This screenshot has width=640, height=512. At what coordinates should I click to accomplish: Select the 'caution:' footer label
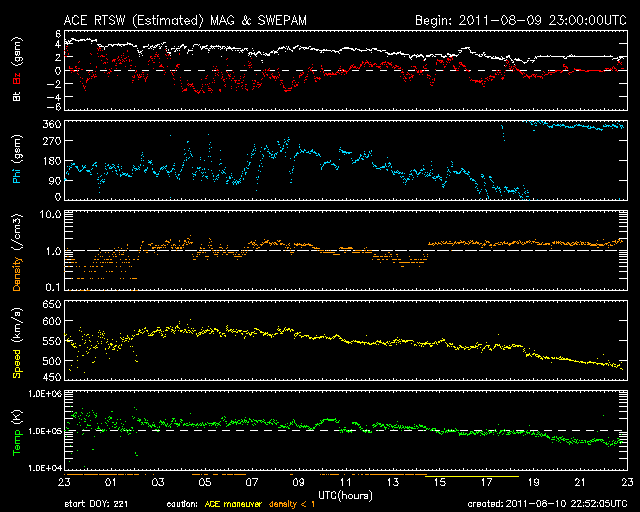pyautogui.click(x=182, y=504)
